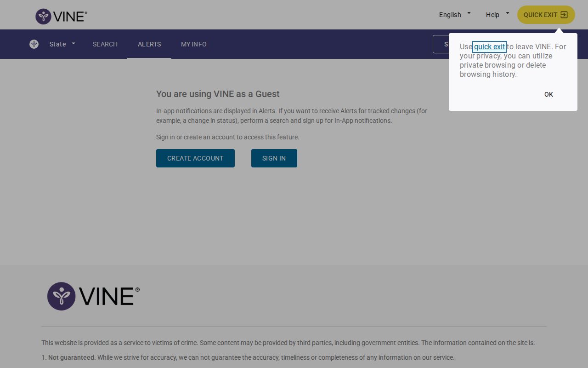Image resolution: width=588 pixels, height=368 pixels.
Task: Switch to the MY INFO tab
Action: [x=194, y=44]
